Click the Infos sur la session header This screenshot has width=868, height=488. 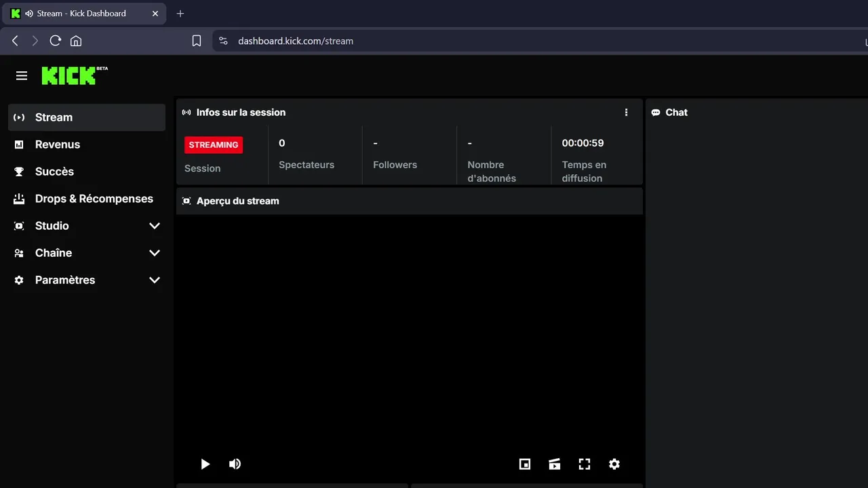click(x=241, y=113)
